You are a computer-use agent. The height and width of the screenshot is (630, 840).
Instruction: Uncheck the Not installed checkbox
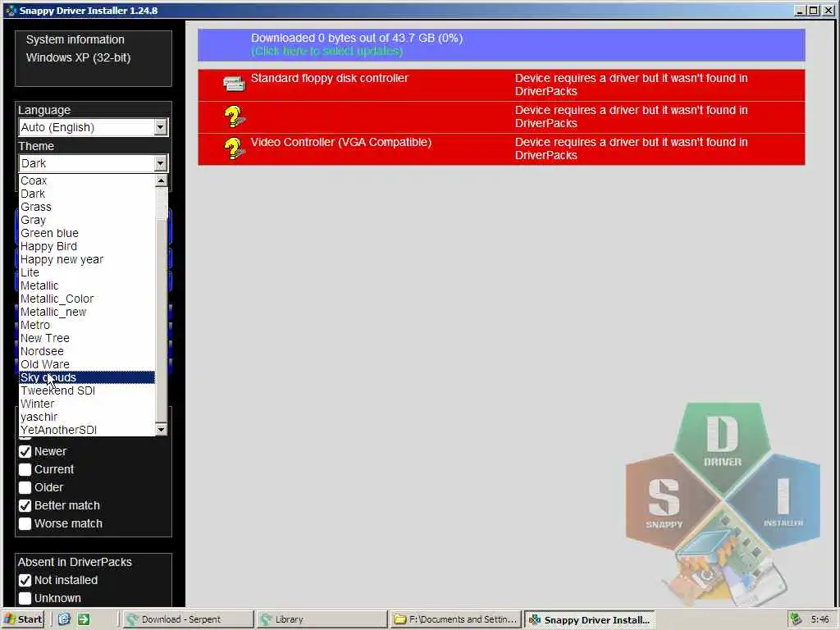tap(25, 580)
